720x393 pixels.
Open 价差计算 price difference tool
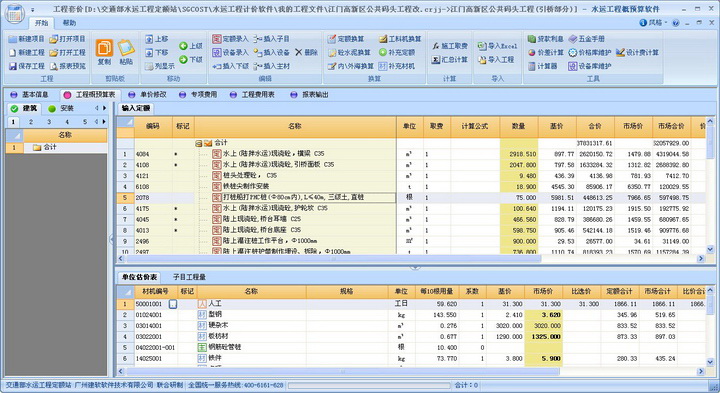pos(546,52)
